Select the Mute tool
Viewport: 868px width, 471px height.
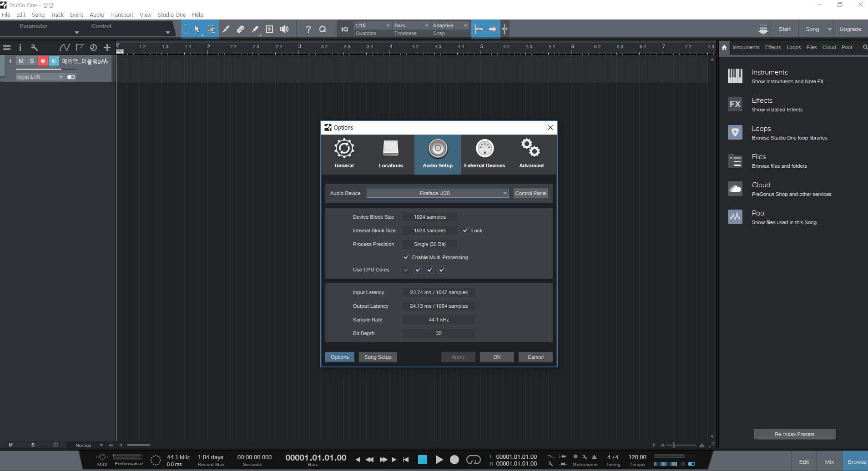(269, 29)
